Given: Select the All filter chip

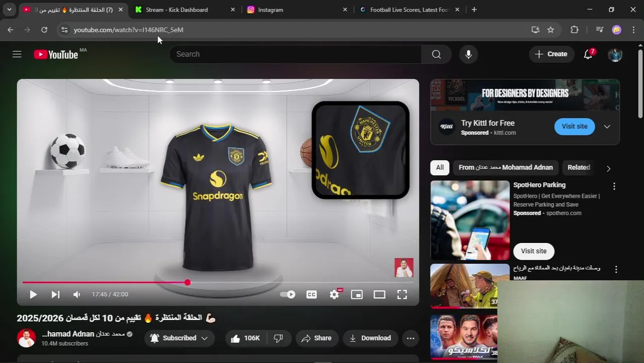Looking at the screenshot, I should click(x=440, y=167).
